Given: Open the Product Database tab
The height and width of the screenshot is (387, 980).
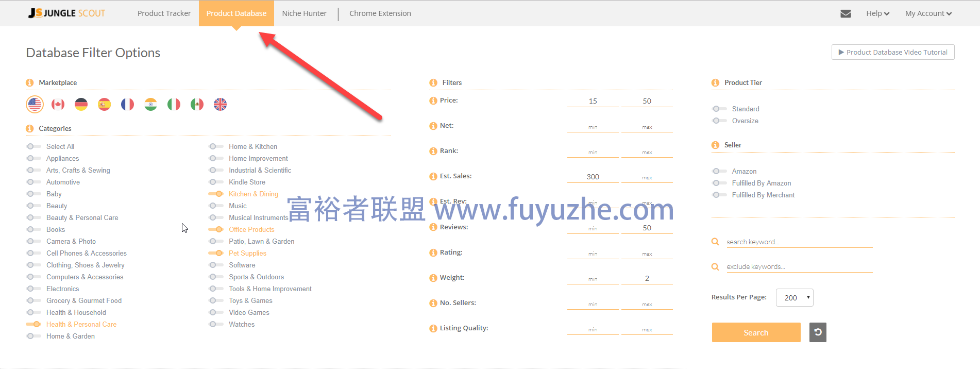Looking at the screenshot, I should 236,13.
